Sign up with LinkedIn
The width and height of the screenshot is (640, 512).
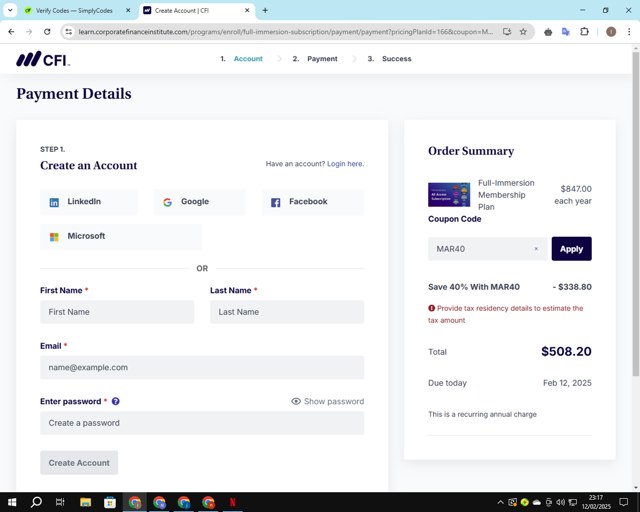pyautogui.click(x=89, y=202)
